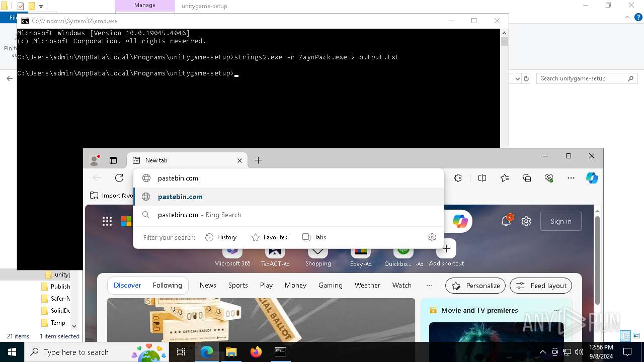The image size is (644, 362).
Task: Close the New tab in Edge
Action: (x=239, y=160)
